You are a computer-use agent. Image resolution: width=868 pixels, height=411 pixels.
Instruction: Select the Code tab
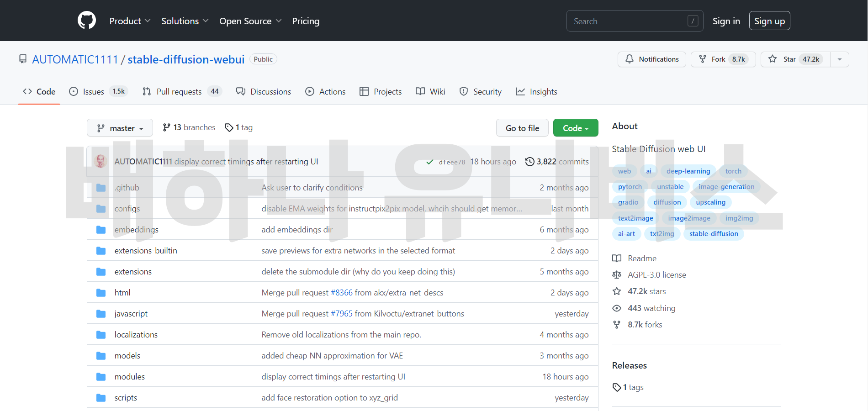[x=39, y=92]
